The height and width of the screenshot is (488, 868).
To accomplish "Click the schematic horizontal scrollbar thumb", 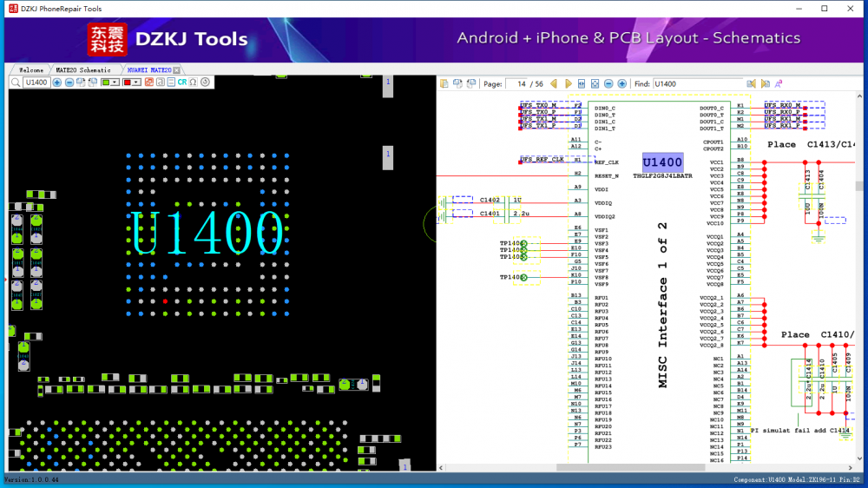I will pos(630,467).
